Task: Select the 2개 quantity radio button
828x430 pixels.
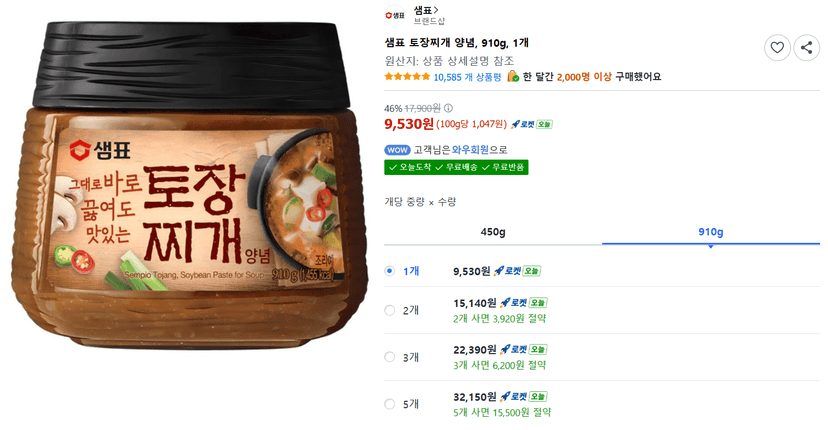Action: point(390,310)
